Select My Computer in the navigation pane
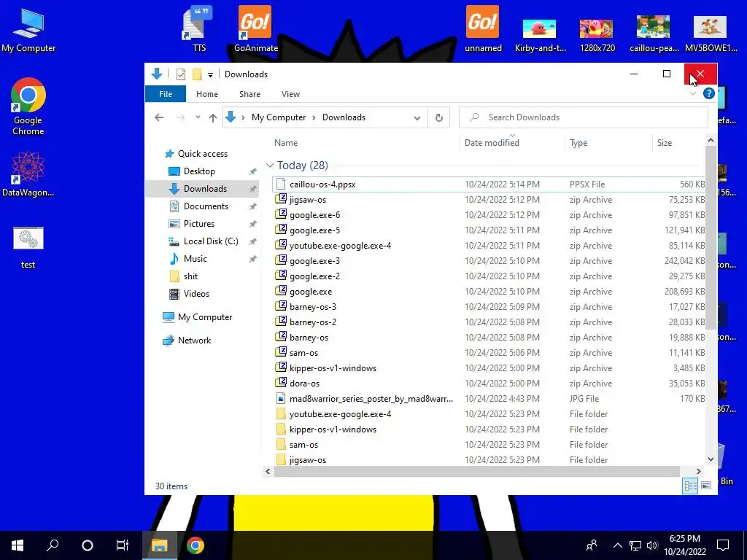 pos(205,316)
